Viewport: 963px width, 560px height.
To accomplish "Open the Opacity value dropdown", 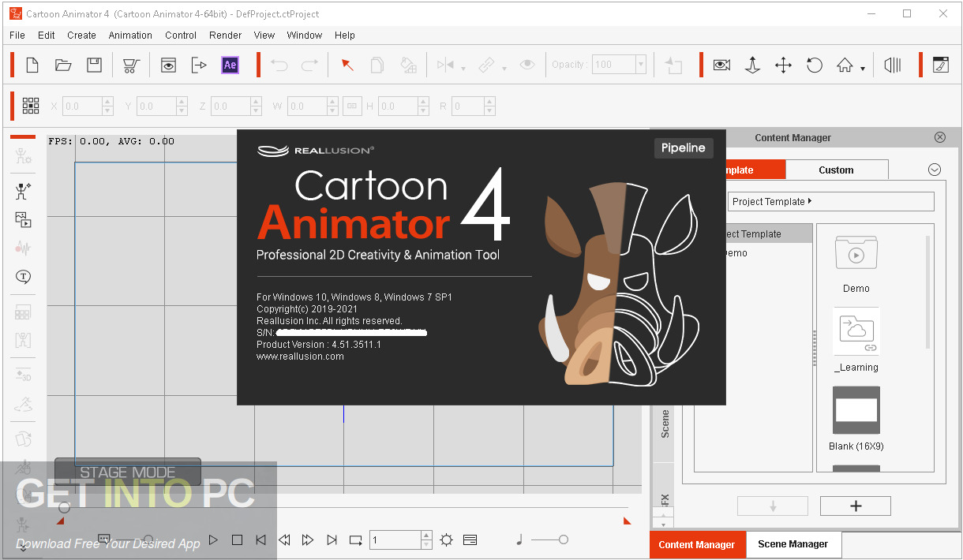I will pyautogui.click(x=640, y=65).
